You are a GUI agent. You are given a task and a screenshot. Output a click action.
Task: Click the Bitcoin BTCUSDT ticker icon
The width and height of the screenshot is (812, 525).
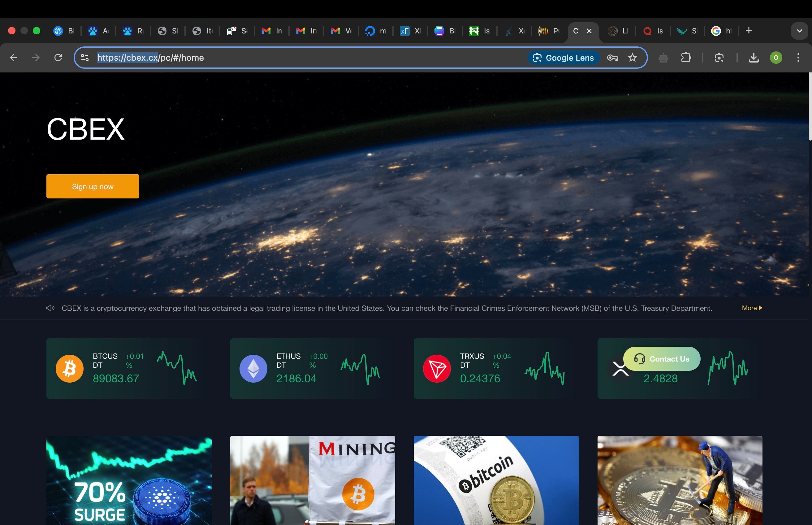point(70,369)
